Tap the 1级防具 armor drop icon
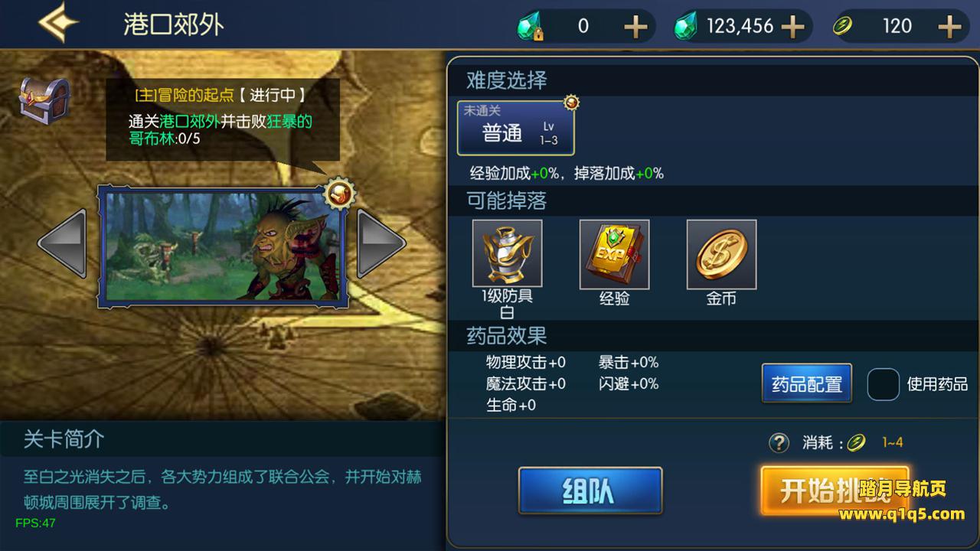 click(507, 254)
